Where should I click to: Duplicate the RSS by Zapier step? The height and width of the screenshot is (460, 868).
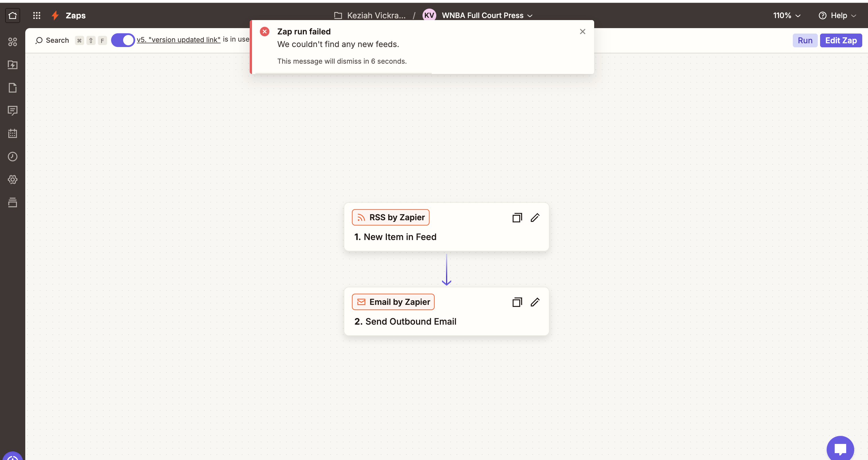click(x=517, y=218)
